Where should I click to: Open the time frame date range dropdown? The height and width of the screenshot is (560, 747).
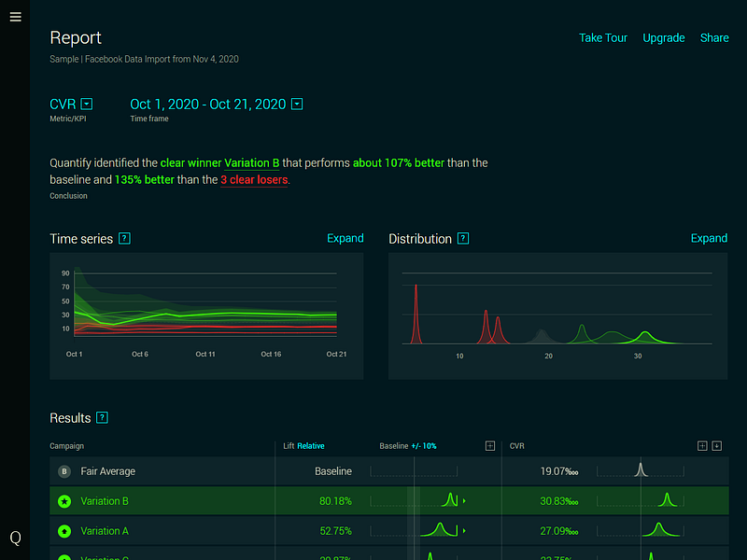(x=296, y=104)
